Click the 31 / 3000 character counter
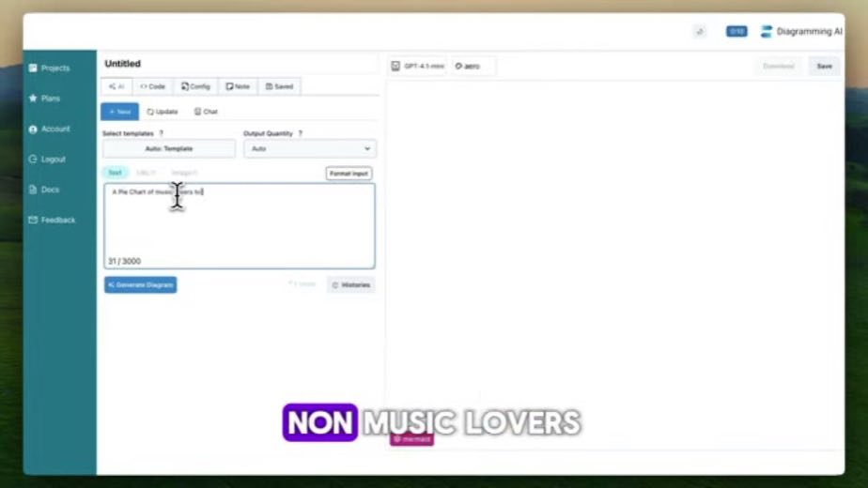 [x=125, y=261]
